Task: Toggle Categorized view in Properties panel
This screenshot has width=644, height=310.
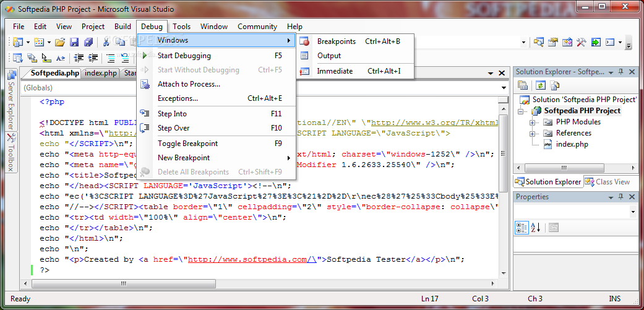Action: (x=522, y=228)
